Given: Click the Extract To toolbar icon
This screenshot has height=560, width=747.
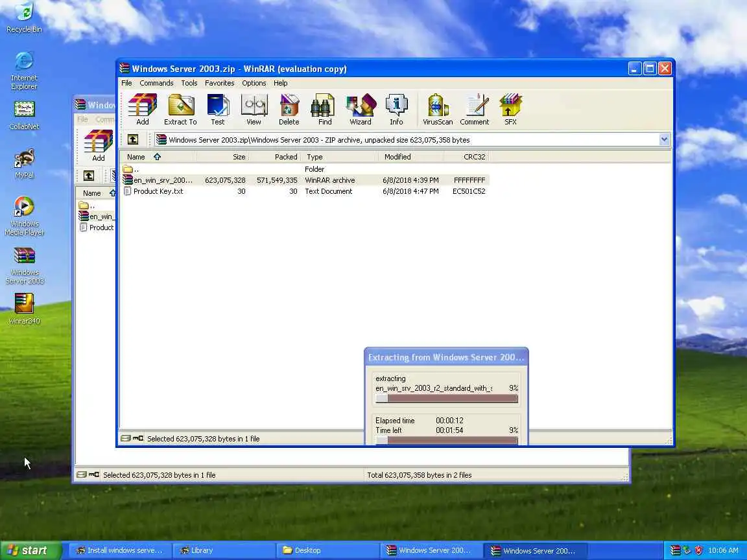Looking at the screenshot, I should coord(180,109).
